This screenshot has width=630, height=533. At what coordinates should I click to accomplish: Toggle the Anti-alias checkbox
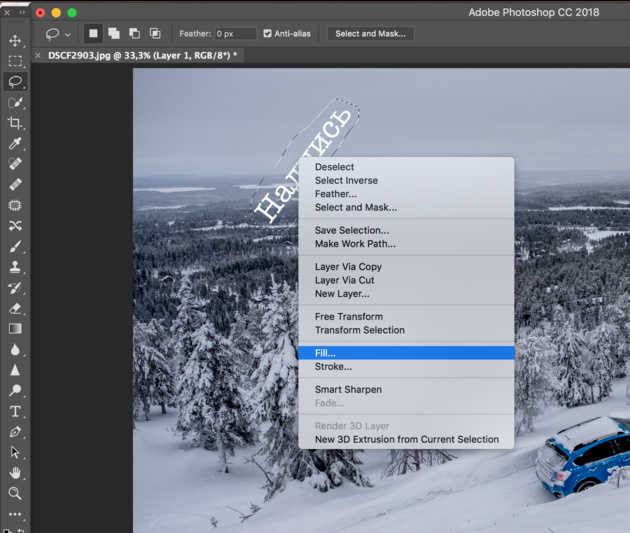point(267,33)
